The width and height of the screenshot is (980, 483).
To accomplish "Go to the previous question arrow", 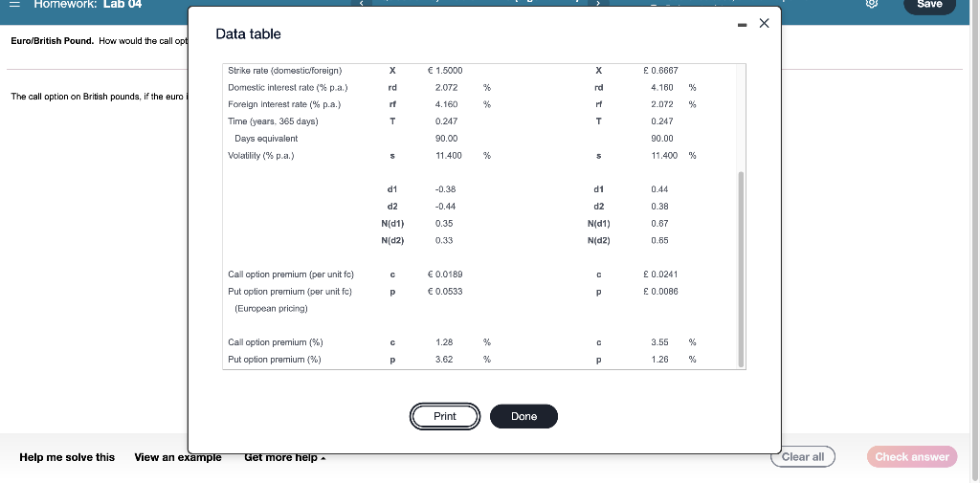I will (x=361, y=3).
